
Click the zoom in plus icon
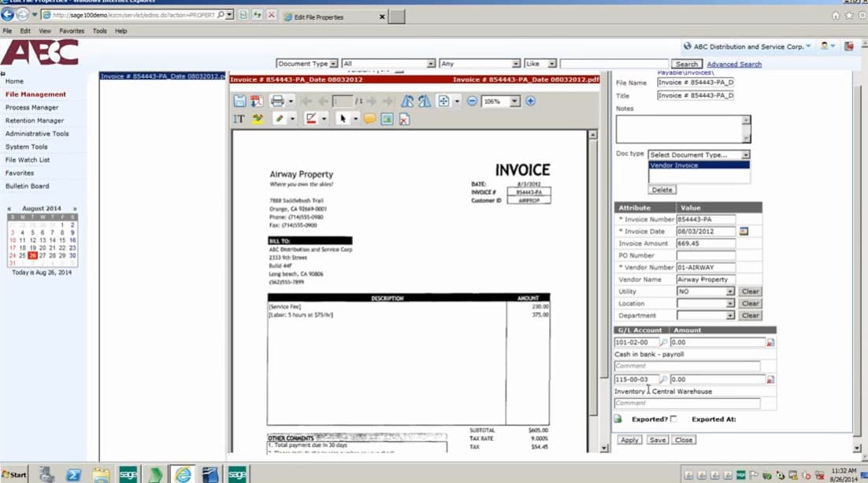pyautogui.click(x=530, y=101)
